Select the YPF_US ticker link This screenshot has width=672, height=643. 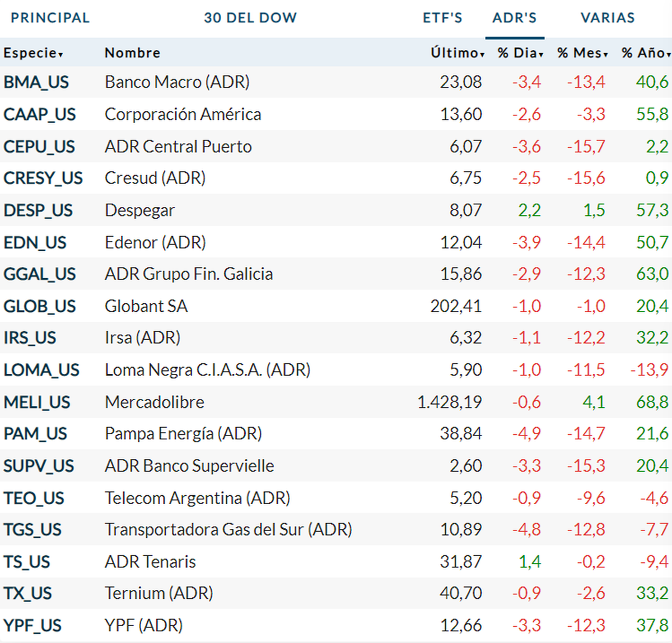(x=32, y=626)
